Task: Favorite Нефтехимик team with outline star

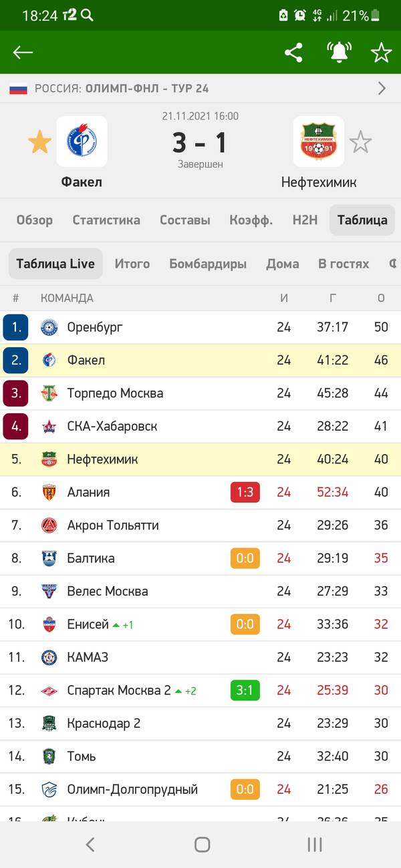Action: 360,142
